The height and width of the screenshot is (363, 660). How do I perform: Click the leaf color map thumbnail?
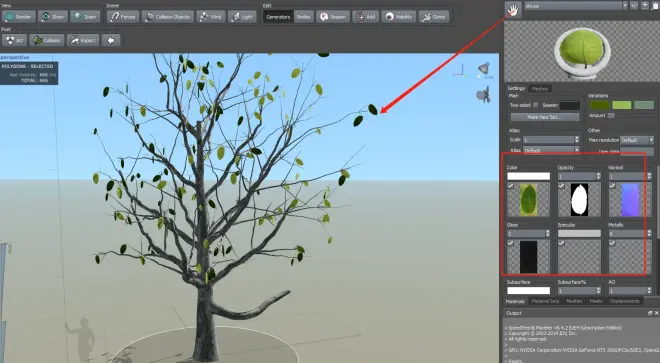pos(528,199)
